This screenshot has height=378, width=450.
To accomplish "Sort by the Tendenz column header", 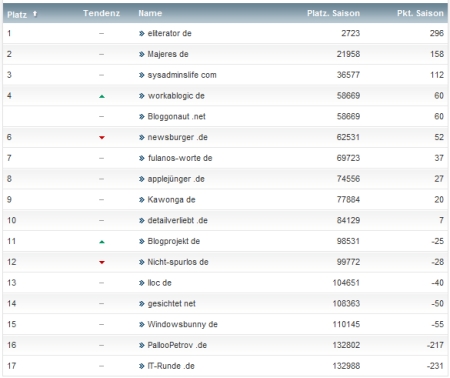I will [x=101, y=13].
